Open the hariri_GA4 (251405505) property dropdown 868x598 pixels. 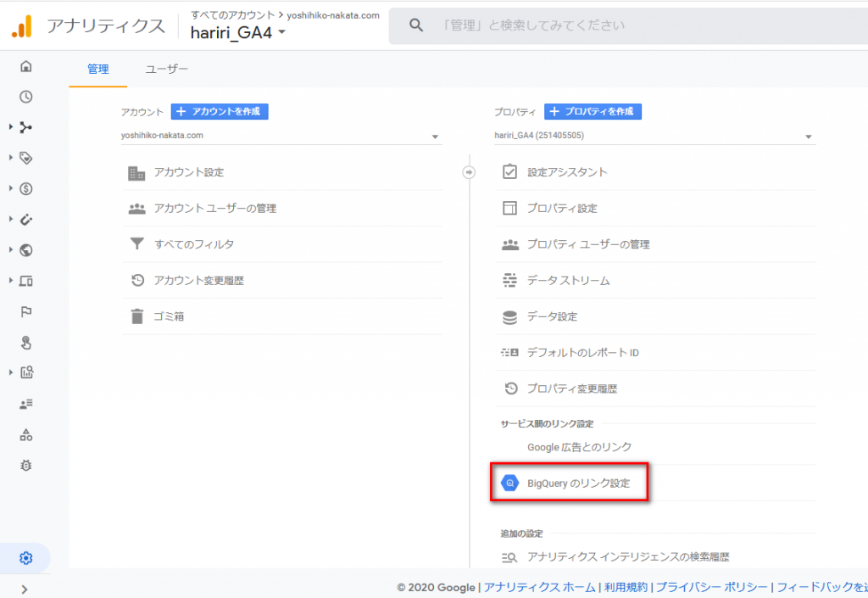click(x=655, y=136)
